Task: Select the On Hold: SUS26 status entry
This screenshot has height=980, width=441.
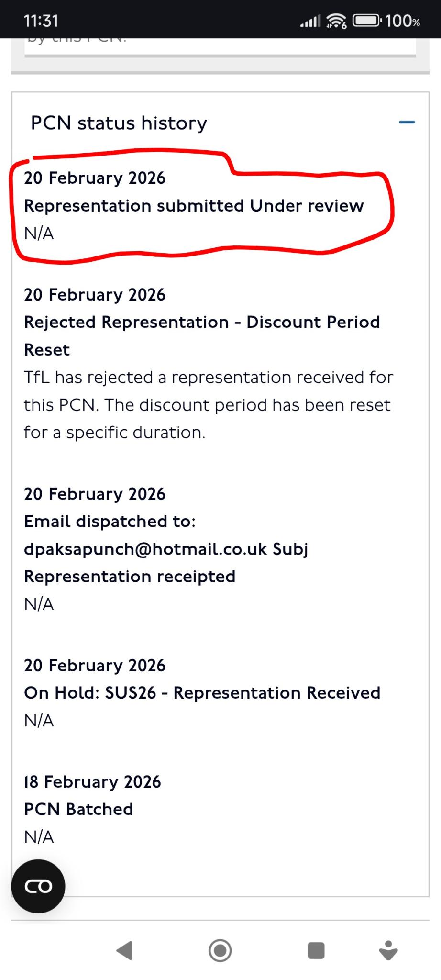Action: (202, 693)
